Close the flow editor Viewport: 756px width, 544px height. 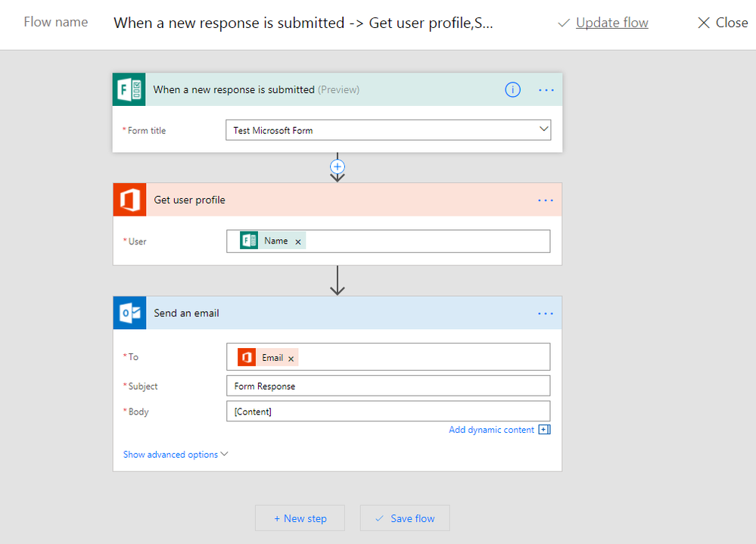point(723,23)
